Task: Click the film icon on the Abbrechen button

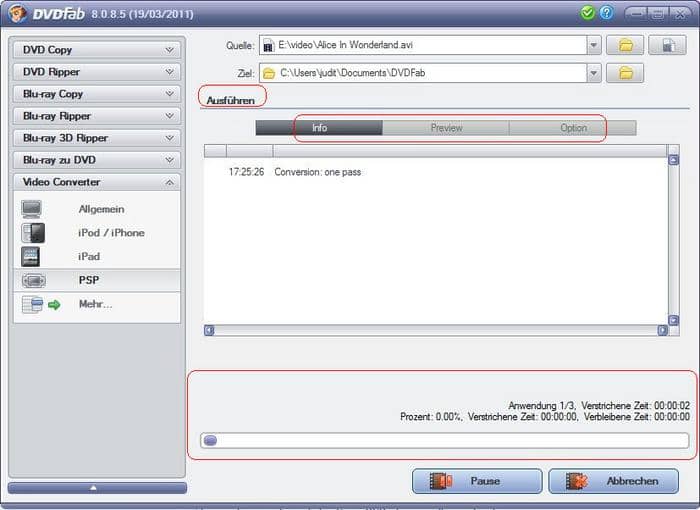Action: [577, 481]
